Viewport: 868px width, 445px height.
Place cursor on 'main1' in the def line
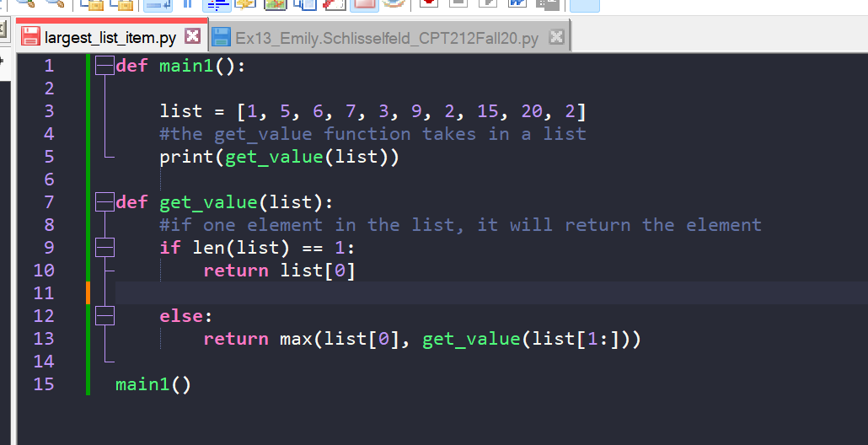pos(186,66)
